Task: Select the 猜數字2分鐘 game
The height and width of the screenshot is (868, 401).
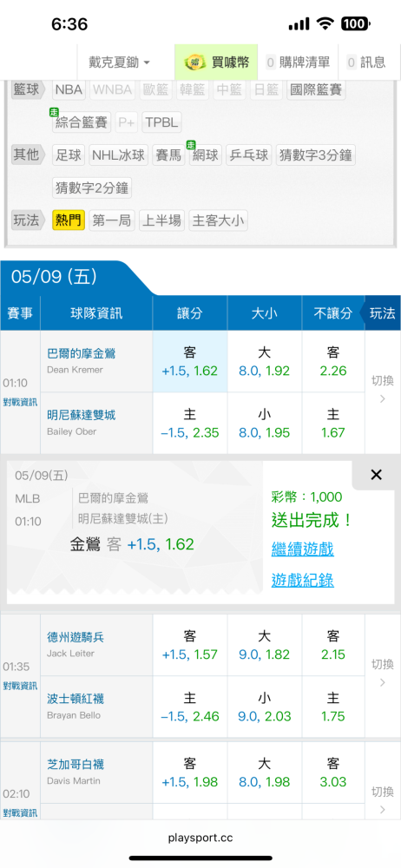Action: pos(92,187)
